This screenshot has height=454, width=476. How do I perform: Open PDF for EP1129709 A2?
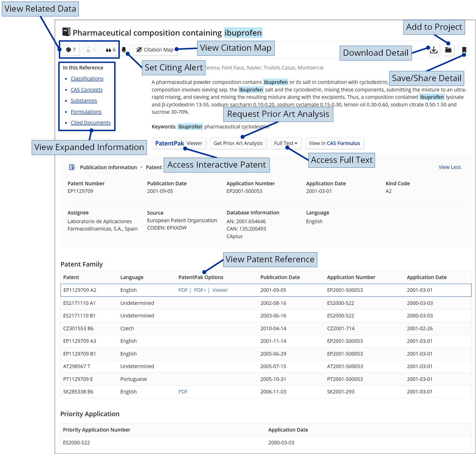(183, 290)
